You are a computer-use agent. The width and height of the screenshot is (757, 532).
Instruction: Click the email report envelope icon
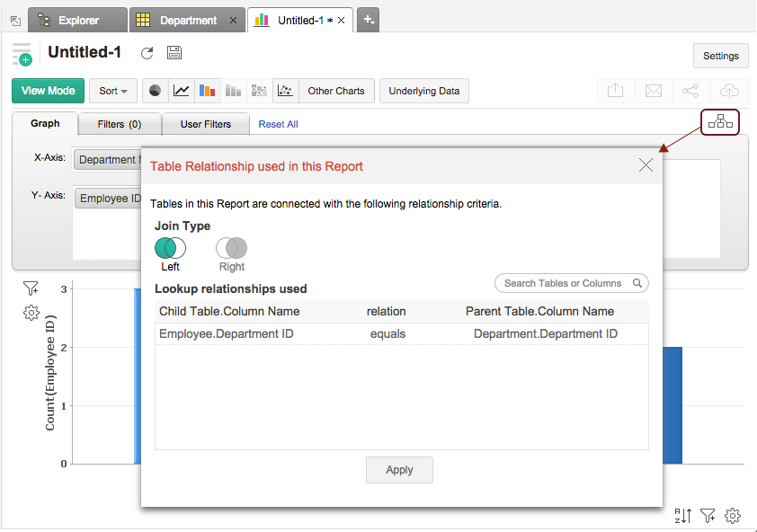654,91
